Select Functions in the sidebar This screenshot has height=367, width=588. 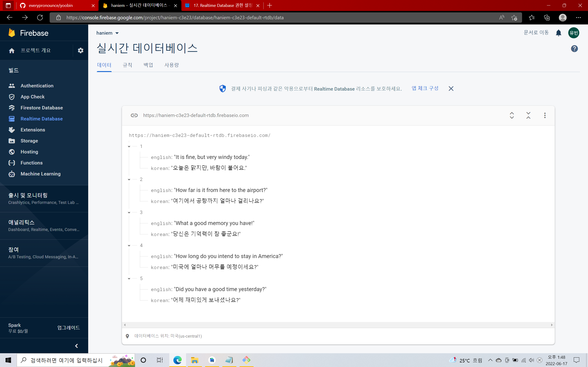tap(31, 163)
